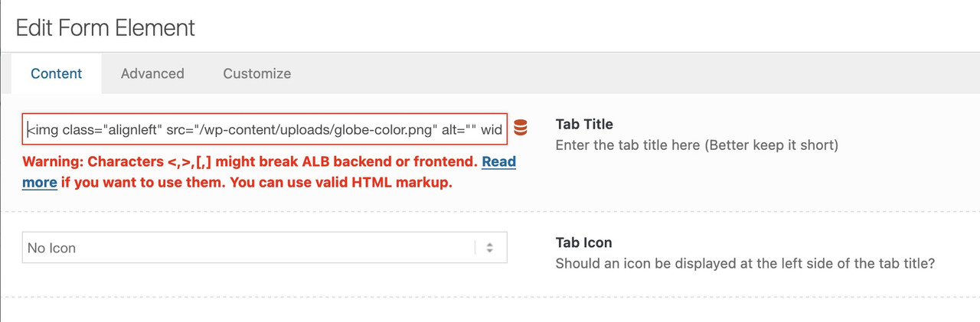Switch to the Advanced tab

click(x=152, y=73)
